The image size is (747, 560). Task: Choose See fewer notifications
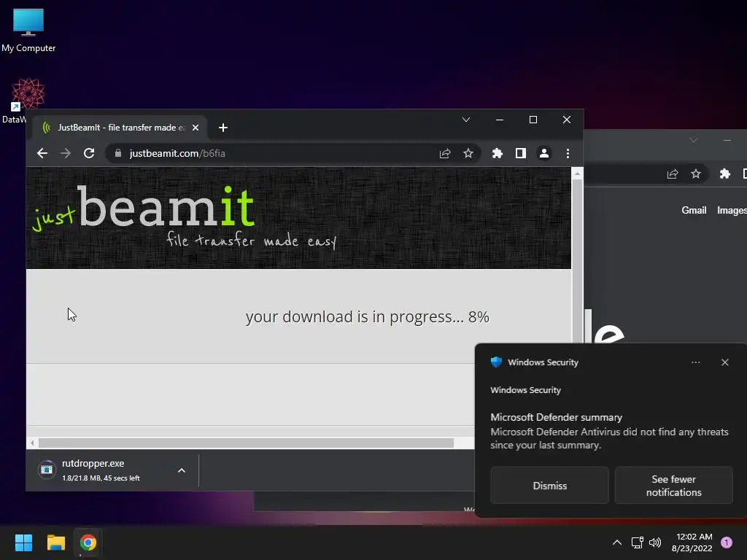673,486
